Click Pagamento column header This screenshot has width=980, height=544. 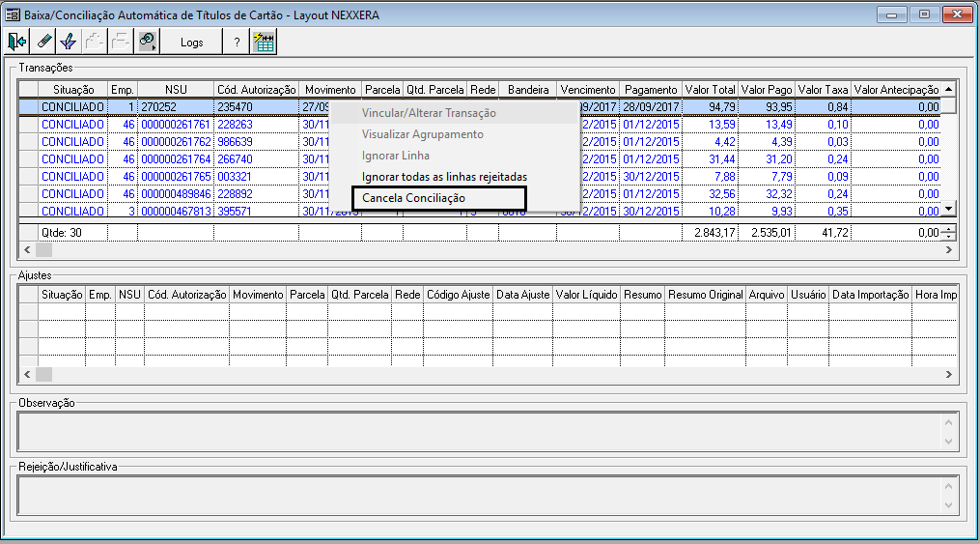click(x=651, y=90)
